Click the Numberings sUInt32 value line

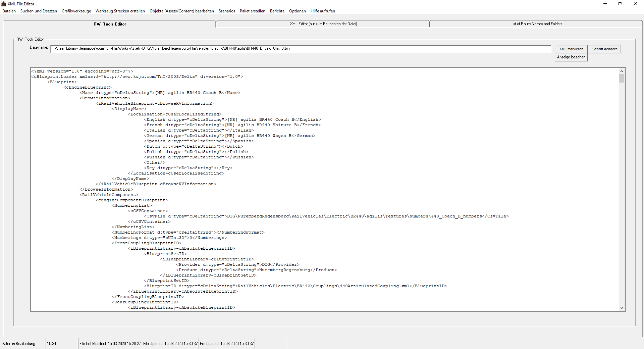[x=169, y=238]
